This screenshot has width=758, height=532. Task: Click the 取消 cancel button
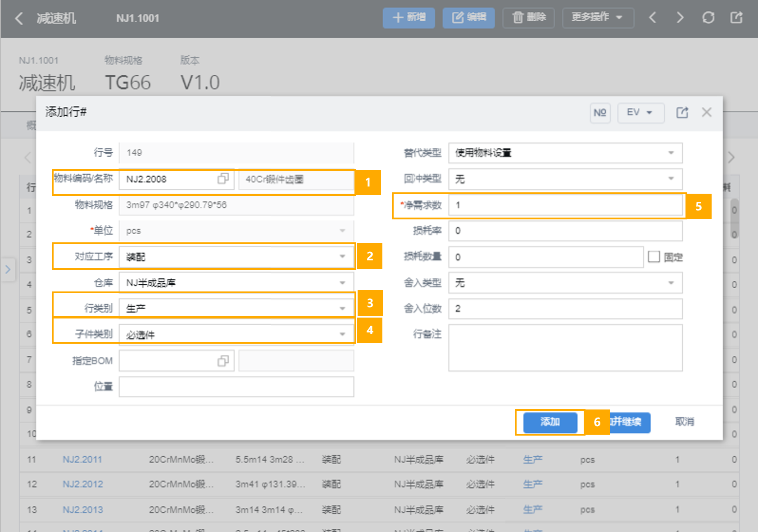684,422
